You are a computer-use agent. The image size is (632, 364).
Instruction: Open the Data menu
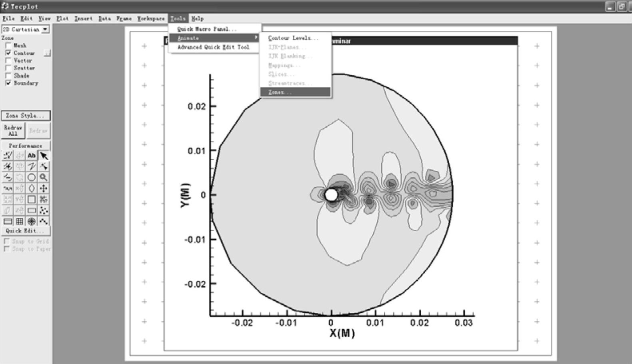(104, 18)
